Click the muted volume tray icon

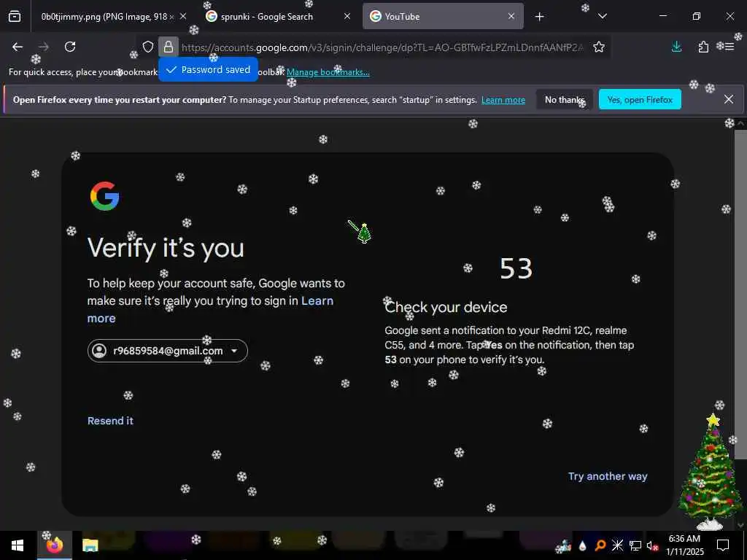pos(652,545)
